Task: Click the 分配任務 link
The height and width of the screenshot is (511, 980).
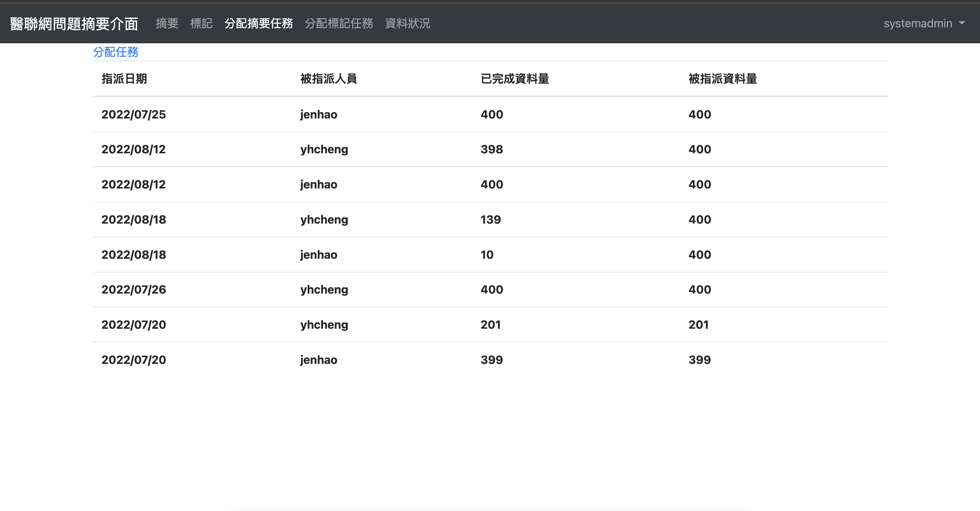Action: point(116,52)
